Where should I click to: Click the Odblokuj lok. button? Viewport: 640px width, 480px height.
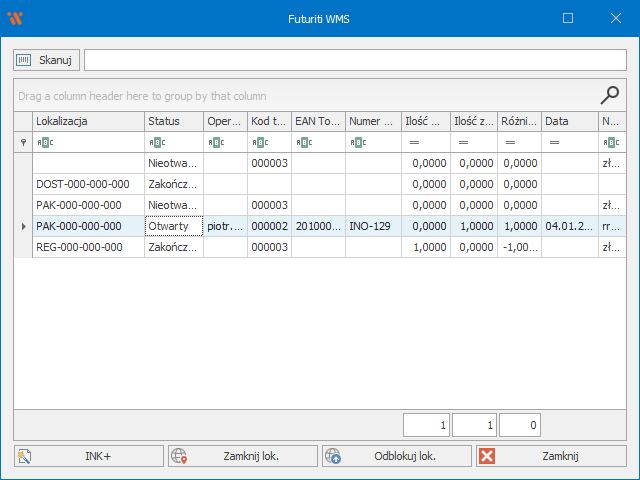[396, 456]
